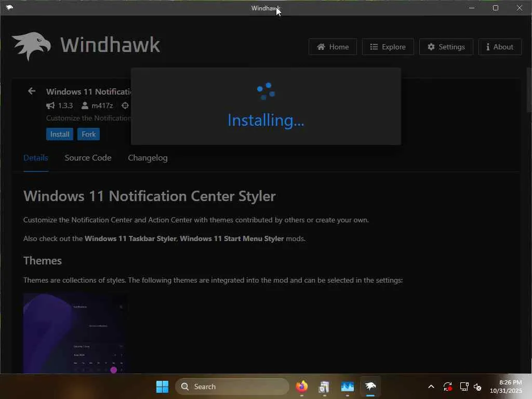Click the Install button for the mod

[x=60, y=134]
